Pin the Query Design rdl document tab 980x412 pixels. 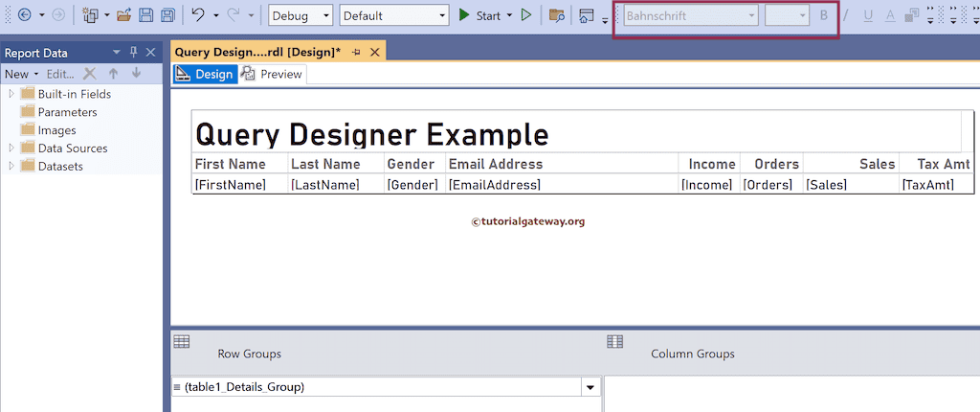(x=356, y=53)
